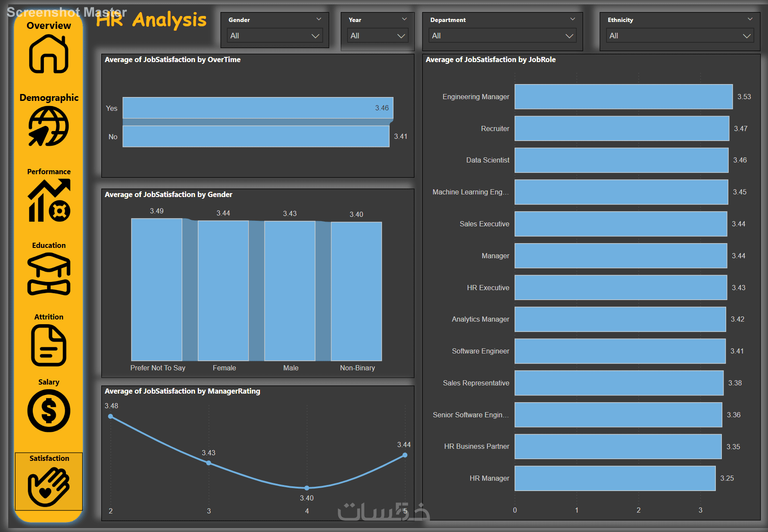Open the Year All dropdown
The width and height of the screenshot is (768, 532).
[378, 36]
